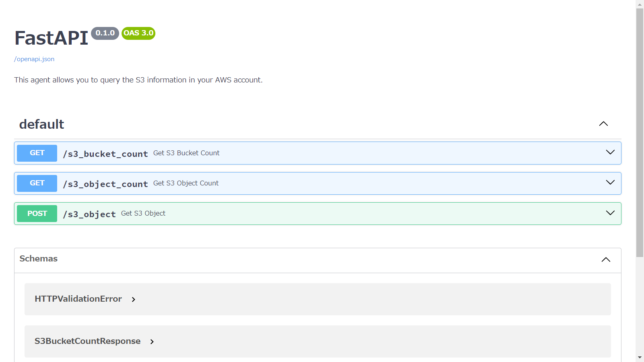Collapse the Schemas section chevron
This screenshot has height=362, width=644.
pos(606,260)
